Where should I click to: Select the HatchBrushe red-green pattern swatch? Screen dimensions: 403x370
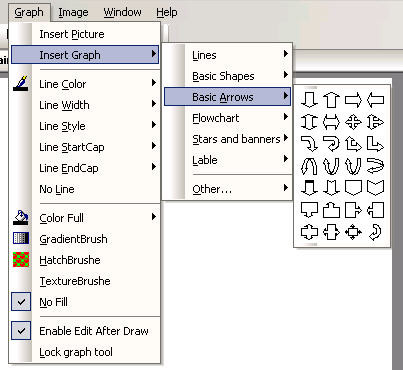pos(21,260)
